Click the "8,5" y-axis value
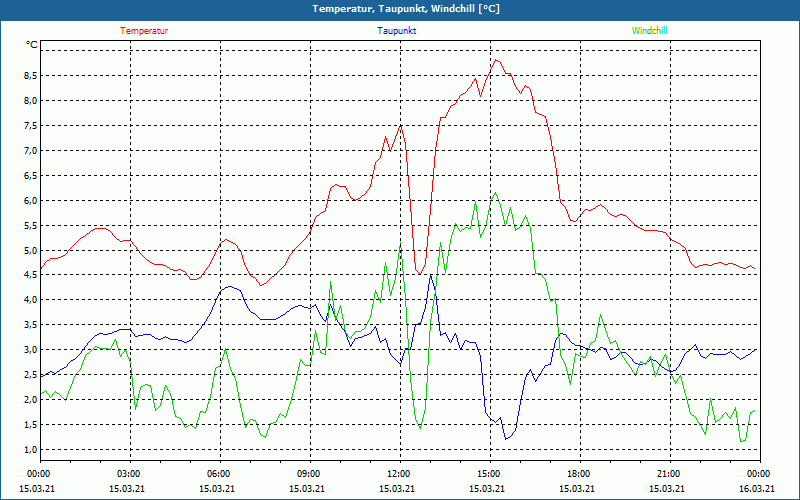800x500 pixels. (x=32, y=76)
